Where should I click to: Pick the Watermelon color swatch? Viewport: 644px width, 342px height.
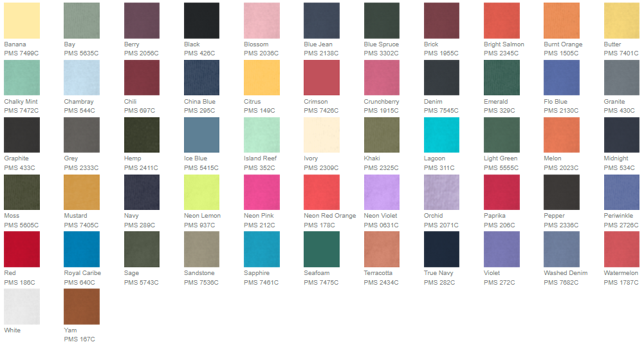pos(621,249)
